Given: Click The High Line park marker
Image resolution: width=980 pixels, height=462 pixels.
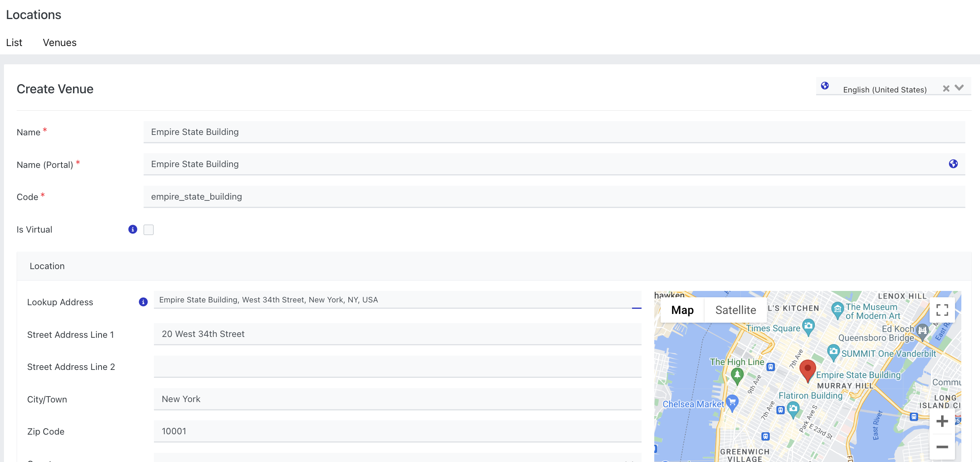Looking at the screenshot, I should click(737, 376).
